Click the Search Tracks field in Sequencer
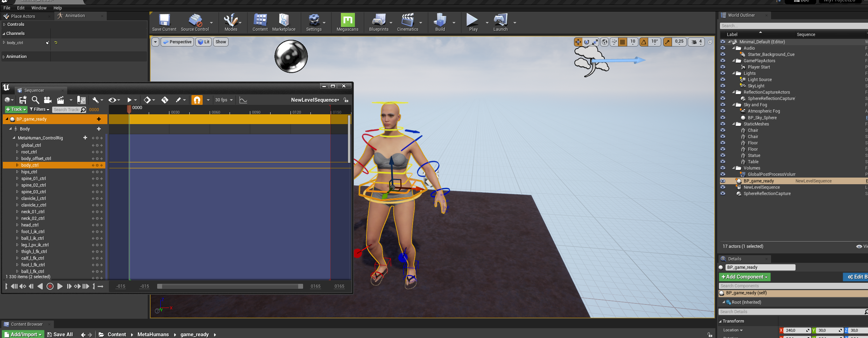This screenshot has width=868, height=338. click(x=69, y=110)
